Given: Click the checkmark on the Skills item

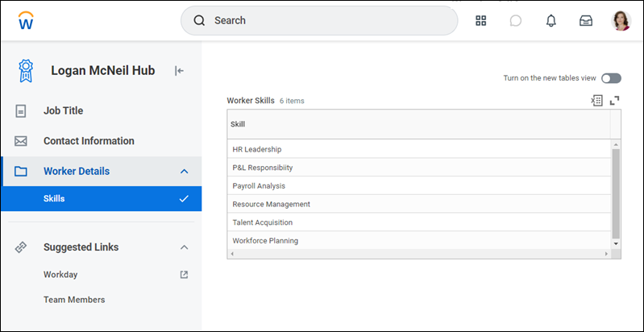Looking at the screenshot, I should 184,198.
